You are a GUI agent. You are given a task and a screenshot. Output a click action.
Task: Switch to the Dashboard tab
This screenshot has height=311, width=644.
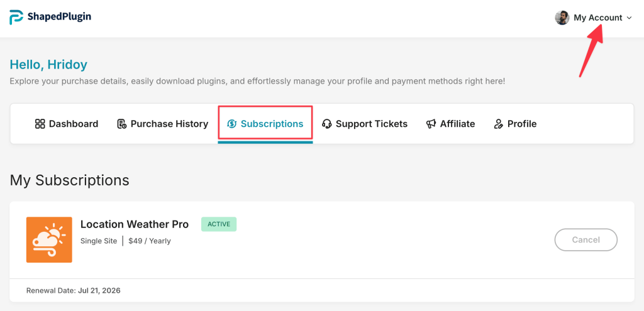pos(74,124)
